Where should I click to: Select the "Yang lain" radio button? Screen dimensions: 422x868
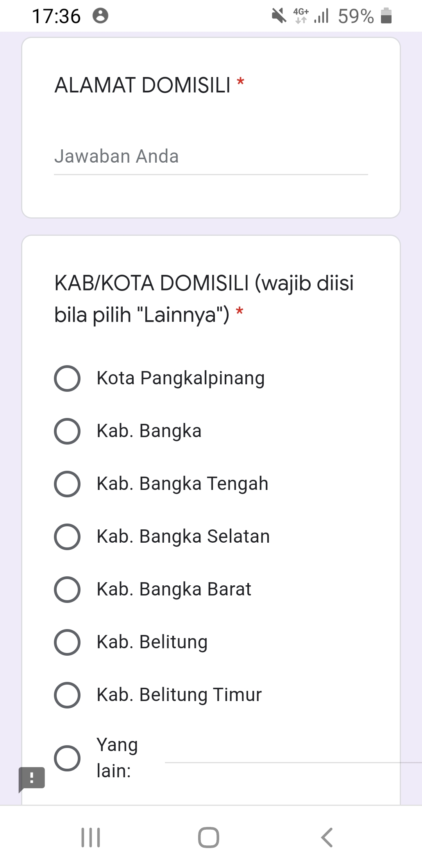click(67, 758)
